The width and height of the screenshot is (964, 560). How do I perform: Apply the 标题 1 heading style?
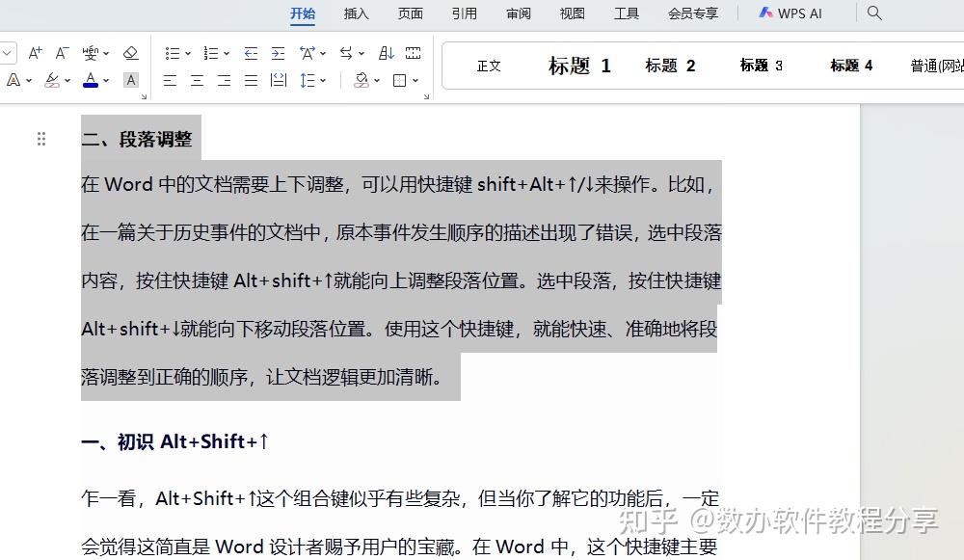coord(578,65)
